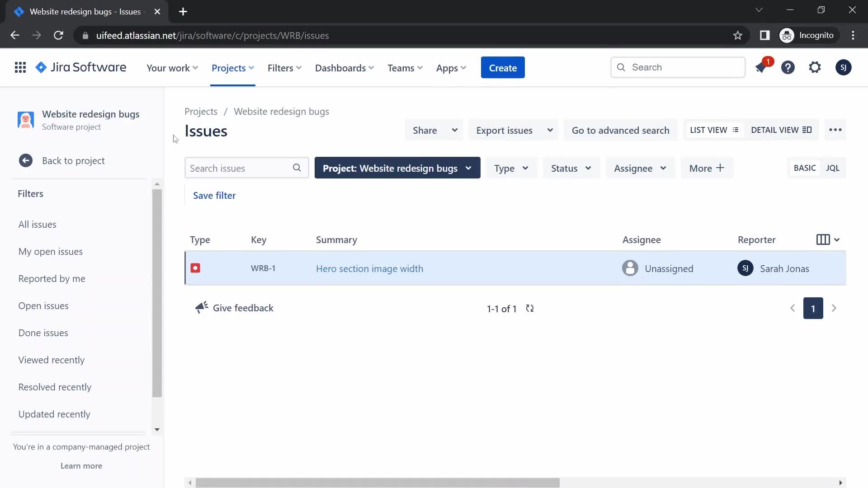Switch search mode to BASIC
This screenshot has width=868, height=488.
click(x=805, y=168)
